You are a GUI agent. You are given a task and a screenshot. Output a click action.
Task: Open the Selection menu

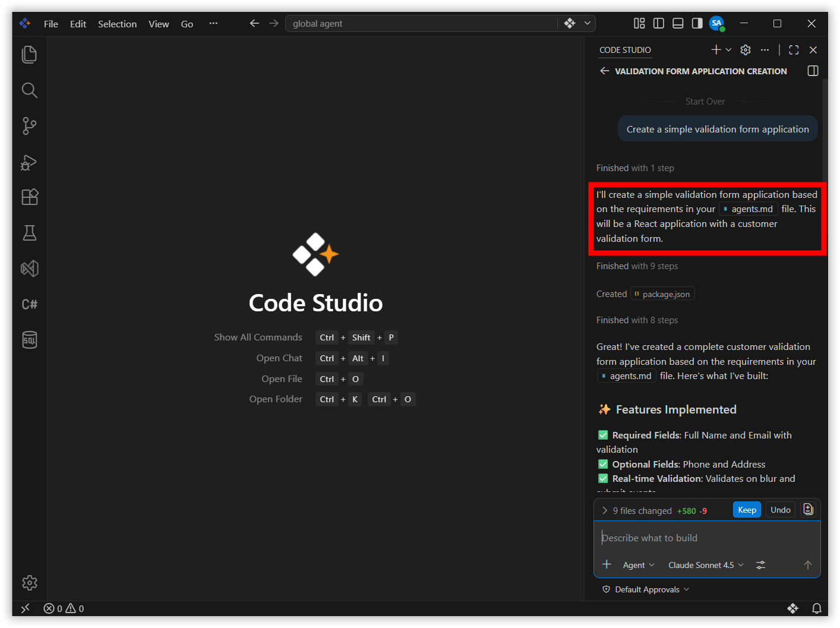(117, 24)
